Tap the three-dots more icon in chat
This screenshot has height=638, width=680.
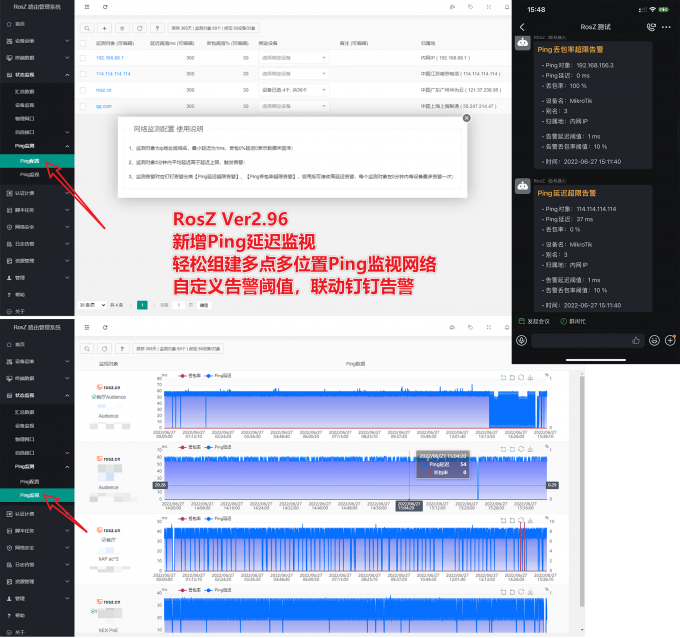667,27
